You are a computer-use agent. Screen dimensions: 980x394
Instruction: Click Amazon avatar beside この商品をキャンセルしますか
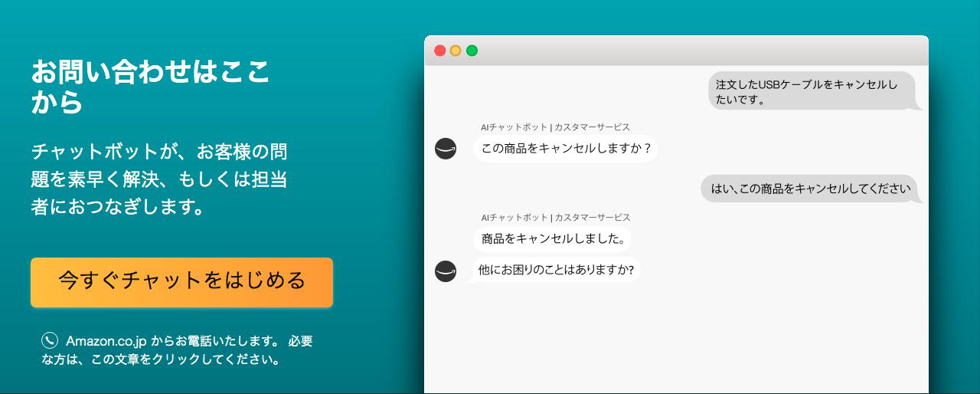pyautogui.click(x=446, y=149)
